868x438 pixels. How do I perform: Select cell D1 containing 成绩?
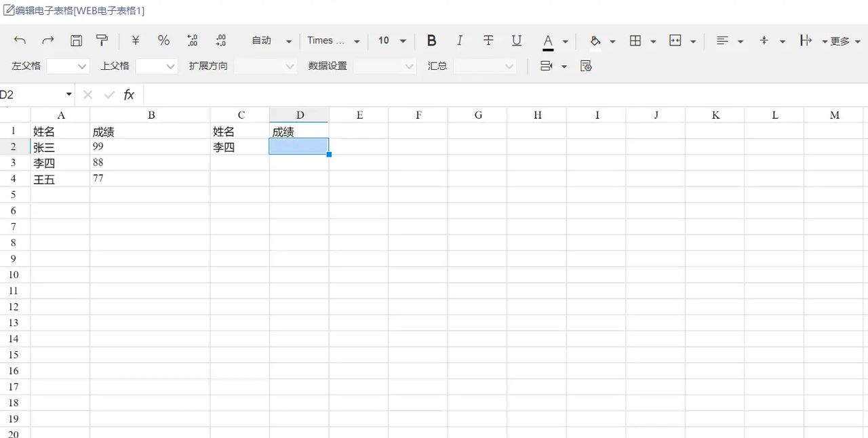click(300, 131)
